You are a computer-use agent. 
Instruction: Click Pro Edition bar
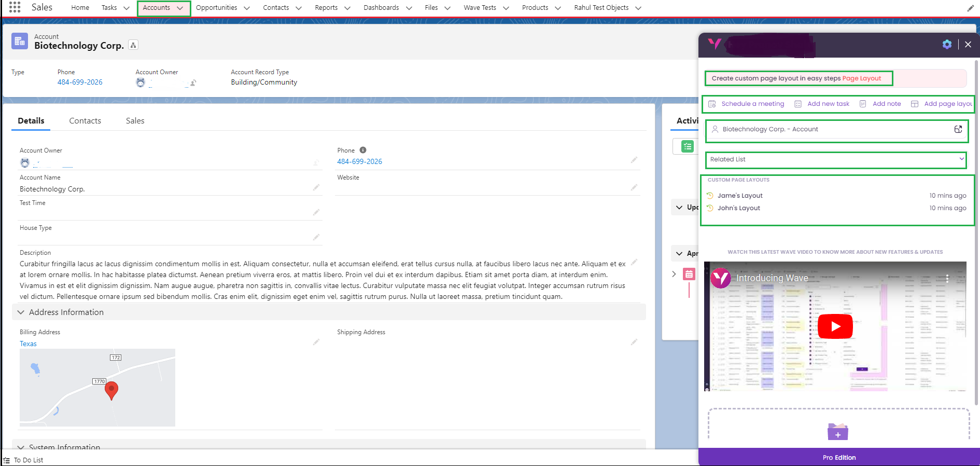(x=839, y=457)
